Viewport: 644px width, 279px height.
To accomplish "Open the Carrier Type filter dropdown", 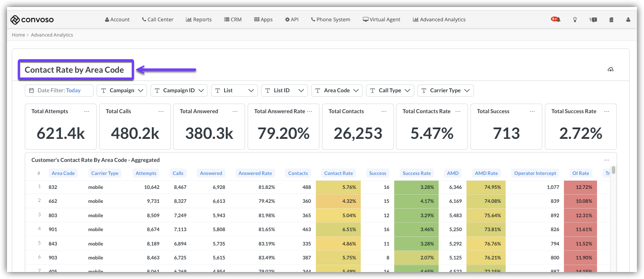I will click(x=445, y=91).
